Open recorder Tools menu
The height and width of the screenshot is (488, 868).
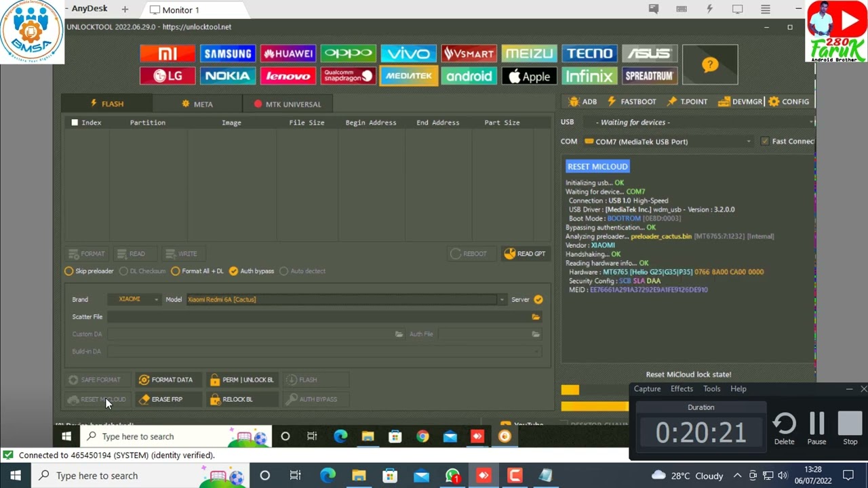click(x=711, y=389)
